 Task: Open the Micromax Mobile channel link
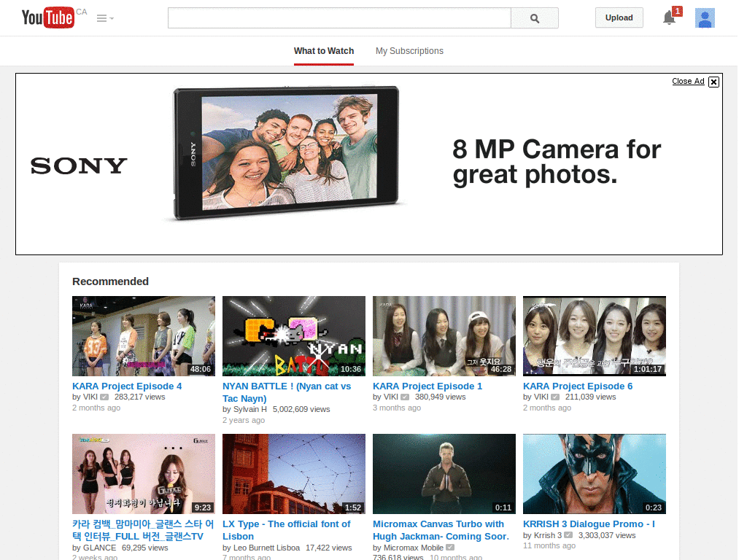414,548
